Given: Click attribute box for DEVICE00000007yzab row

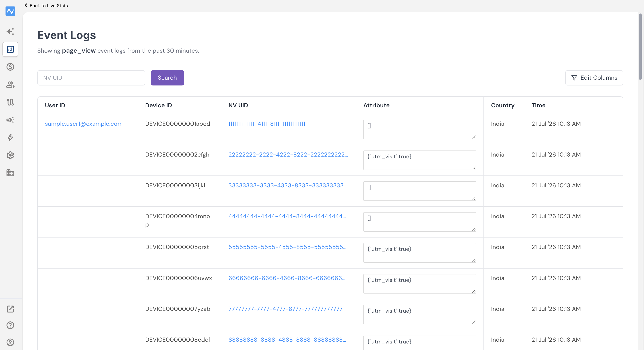Looking at the screenshot, I should [x=420, y=314].
